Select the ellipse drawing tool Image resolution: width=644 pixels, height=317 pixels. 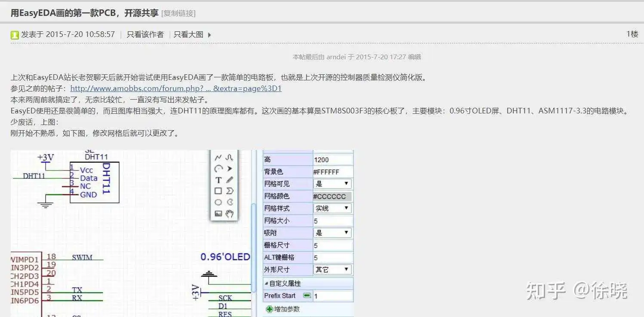[x=218, y=202]
